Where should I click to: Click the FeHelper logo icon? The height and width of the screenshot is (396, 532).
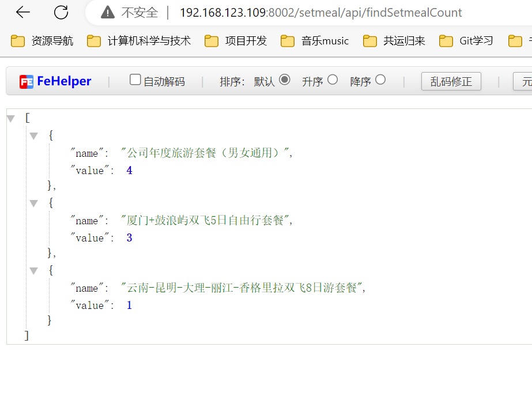(x=27, y=82)
